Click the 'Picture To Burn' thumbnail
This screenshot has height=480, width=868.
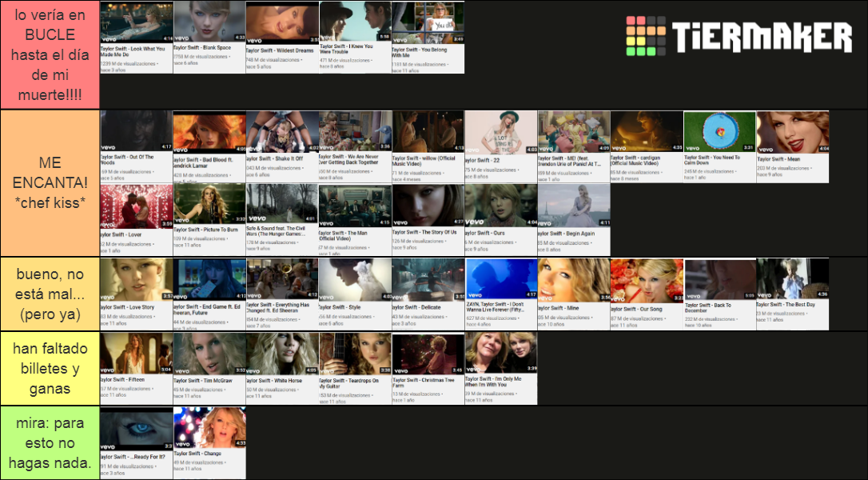tap(209, 219)
